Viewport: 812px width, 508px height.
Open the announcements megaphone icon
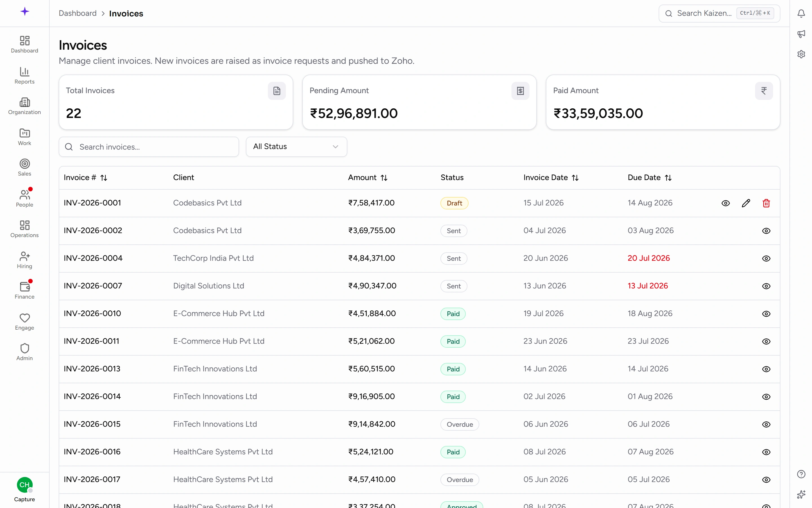[801, 34]
